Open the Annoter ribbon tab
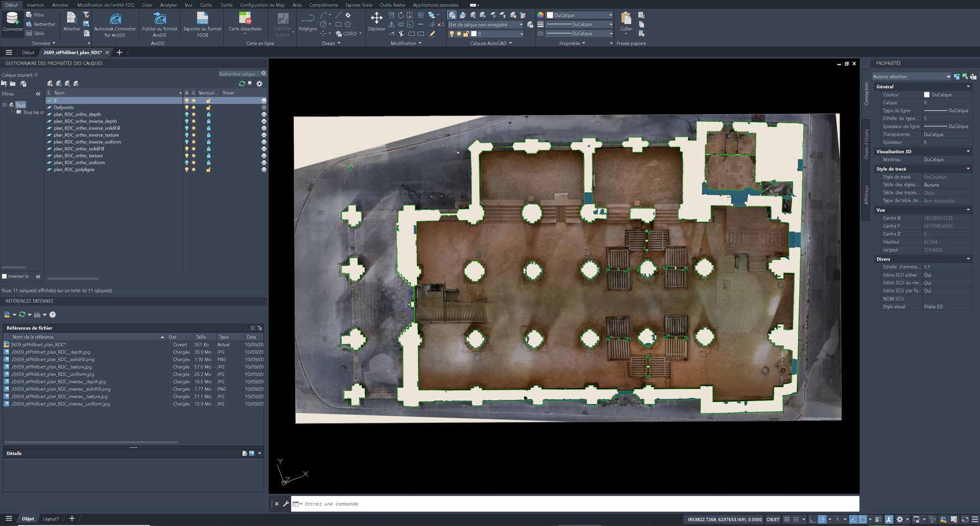Viewport: 980px width, 526px height. coord(60,5)
